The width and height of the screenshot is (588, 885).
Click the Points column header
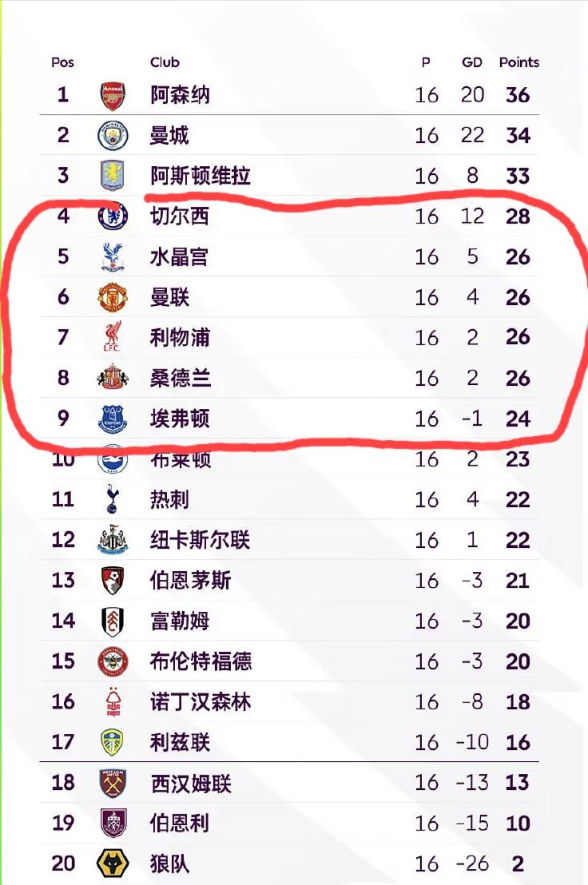coord(518,62)
